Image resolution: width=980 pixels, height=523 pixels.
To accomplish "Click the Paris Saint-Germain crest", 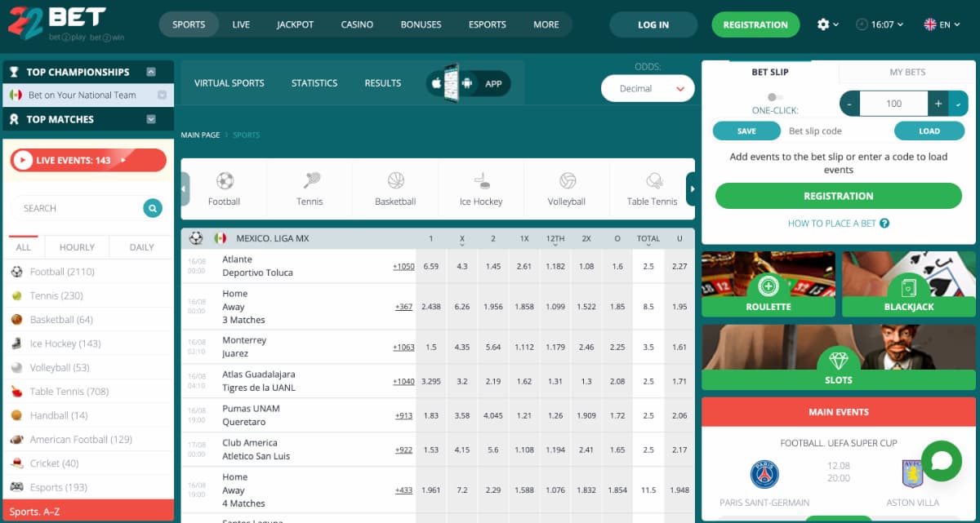I will click(x=764, y=474).
